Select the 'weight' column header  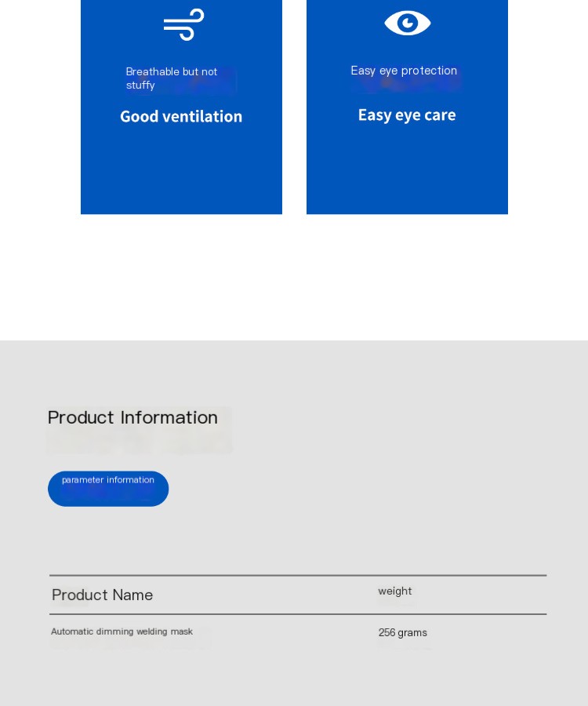(x=394, y=591)
